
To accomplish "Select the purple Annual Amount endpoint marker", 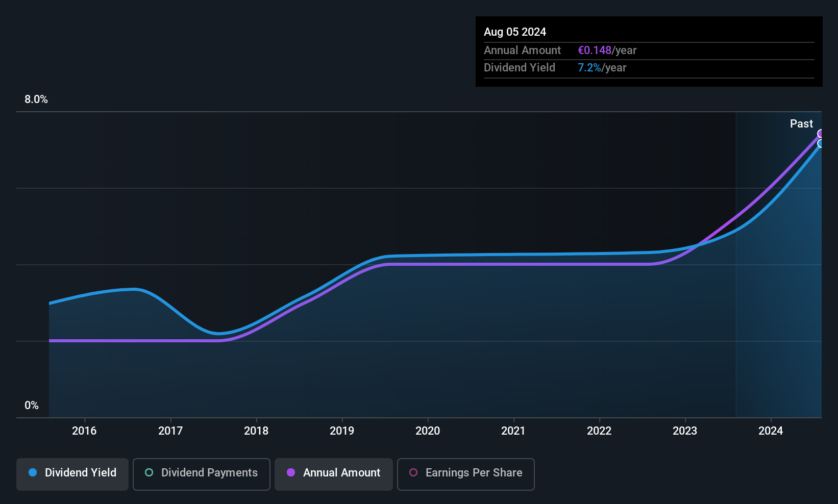I will click(x=821, y=134).
